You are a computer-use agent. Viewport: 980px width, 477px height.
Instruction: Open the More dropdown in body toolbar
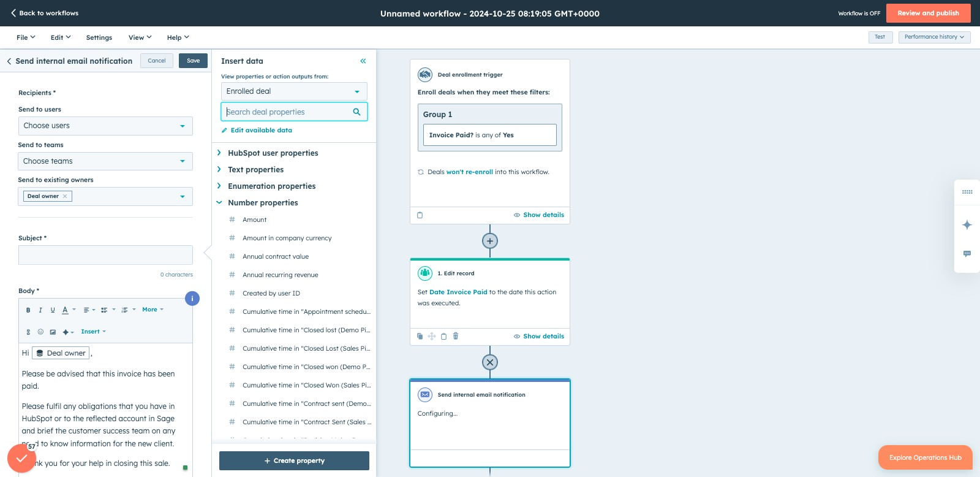pyautogui.click(x=153, y=310)
